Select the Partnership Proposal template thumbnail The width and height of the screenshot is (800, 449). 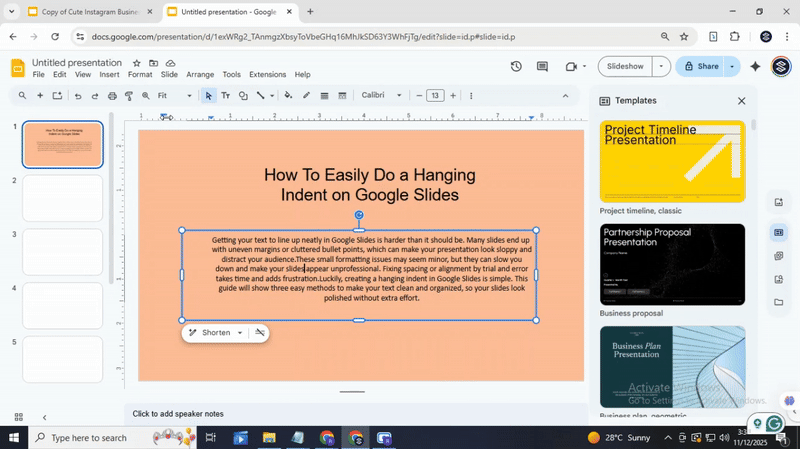[672, 264]
